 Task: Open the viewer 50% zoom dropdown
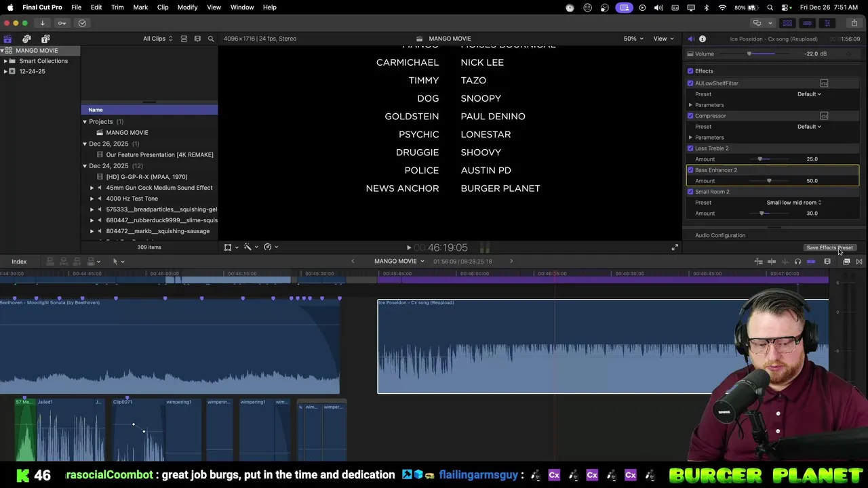pyautogui.click(x=634, y=39)
